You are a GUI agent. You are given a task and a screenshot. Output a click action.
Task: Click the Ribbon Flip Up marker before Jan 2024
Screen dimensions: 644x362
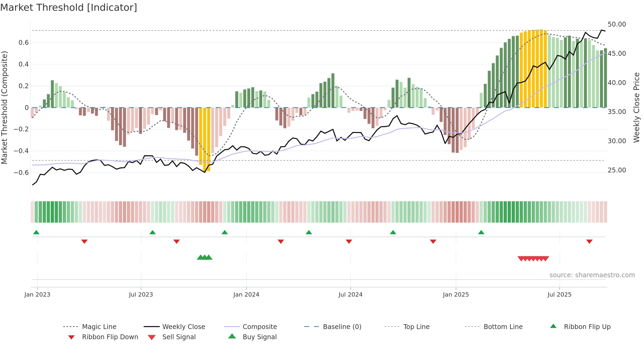coord(225,232)
